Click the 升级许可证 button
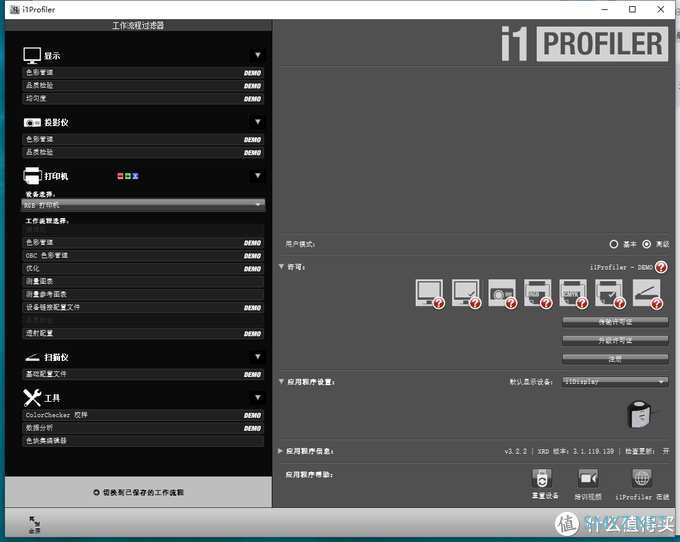 615,341
